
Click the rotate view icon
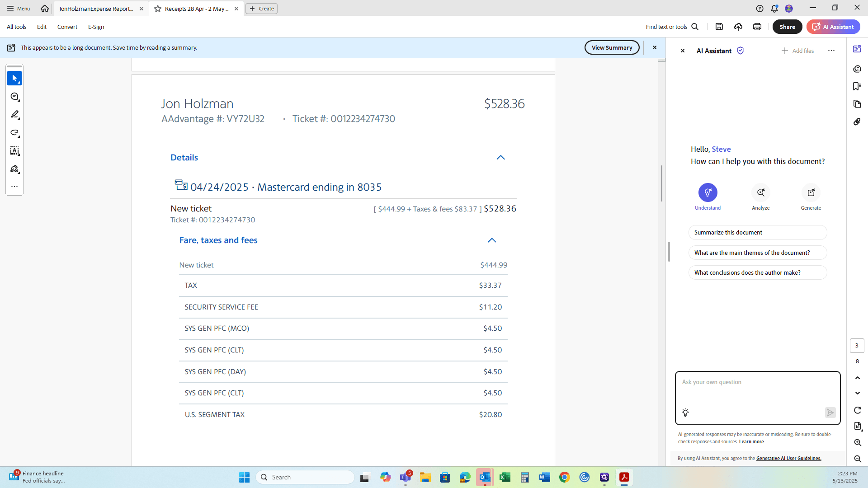tap(858, 410)
